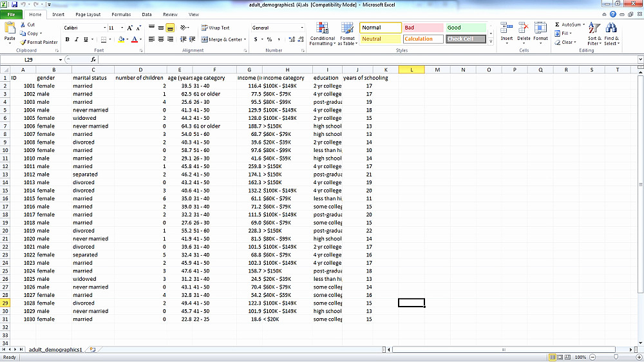Viewport: 644px width, 362px height.
Task: Align text left
Action: [151, 39]
